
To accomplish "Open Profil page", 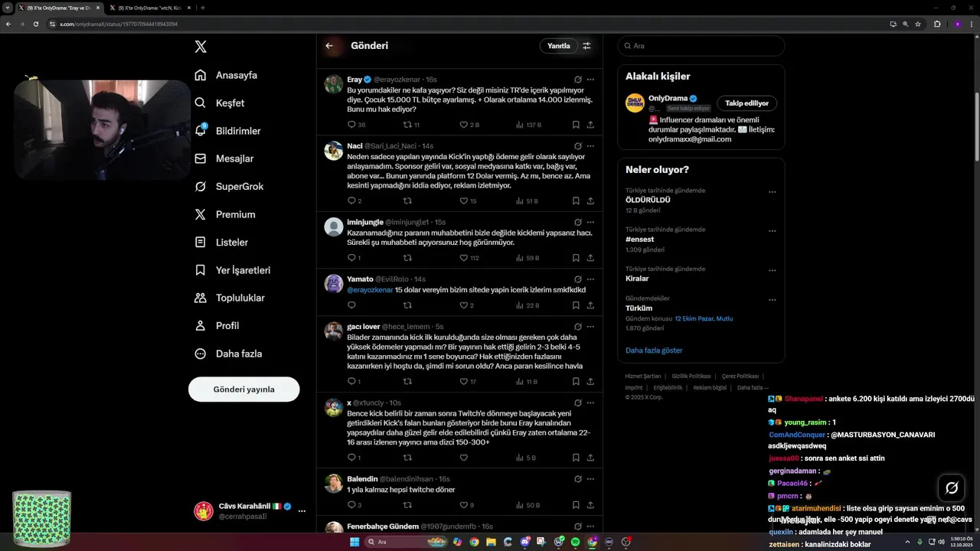I will tap(217, 325).
